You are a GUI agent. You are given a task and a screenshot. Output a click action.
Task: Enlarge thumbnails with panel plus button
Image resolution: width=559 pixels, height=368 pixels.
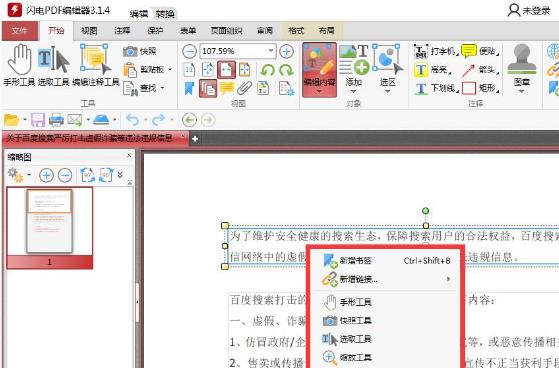(46, 175)
